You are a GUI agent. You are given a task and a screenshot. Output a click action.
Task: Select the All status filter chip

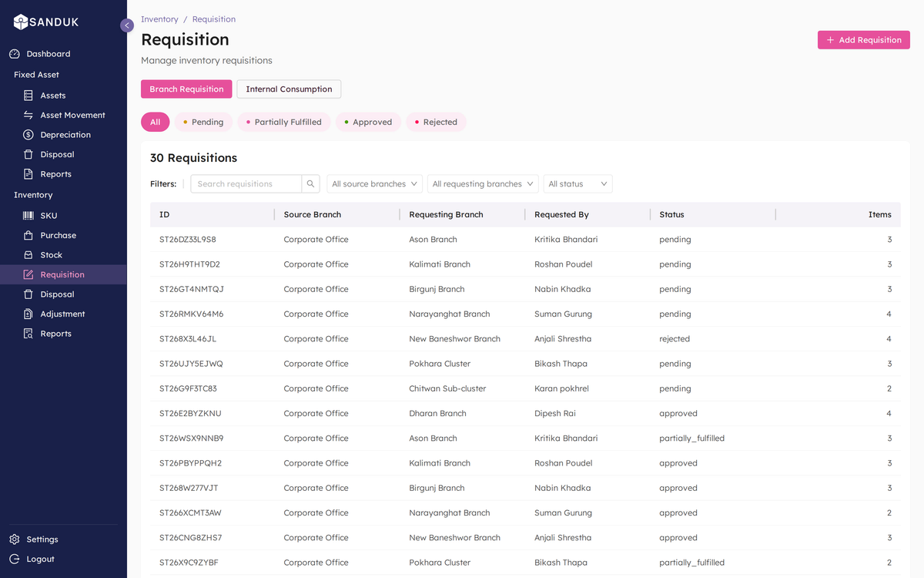pos(156,122)
